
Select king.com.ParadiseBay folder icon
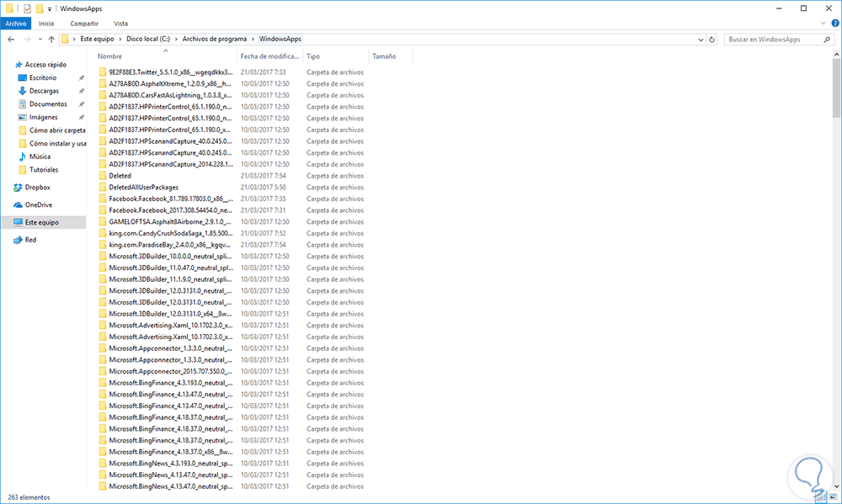(x=102, y=245)
